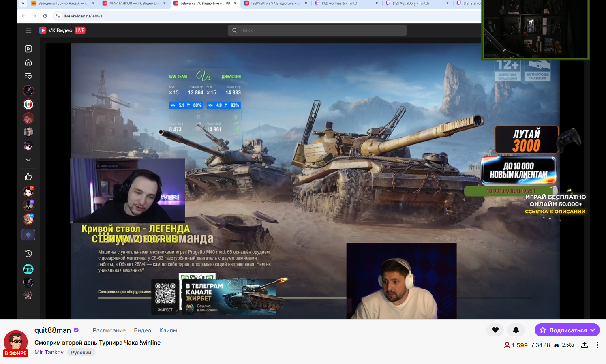606x364 pixels.
Task: Expand the followed channels list chevron
Action: [28, 160]
